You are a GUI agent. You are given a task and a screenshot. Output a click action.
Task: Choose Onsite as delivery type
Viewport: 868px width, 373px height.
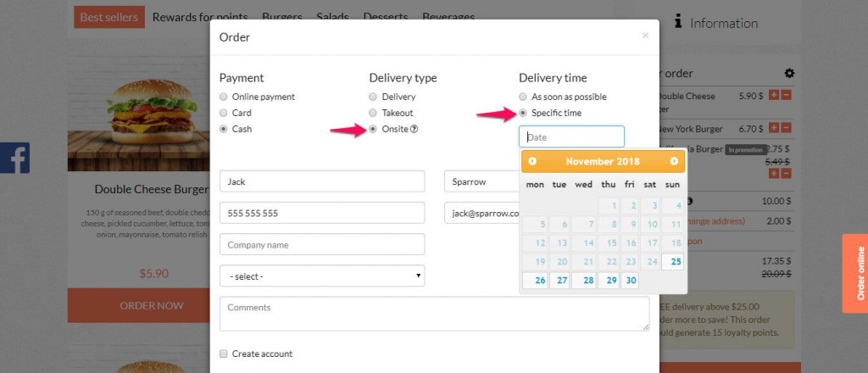click(x=373, y=129)
